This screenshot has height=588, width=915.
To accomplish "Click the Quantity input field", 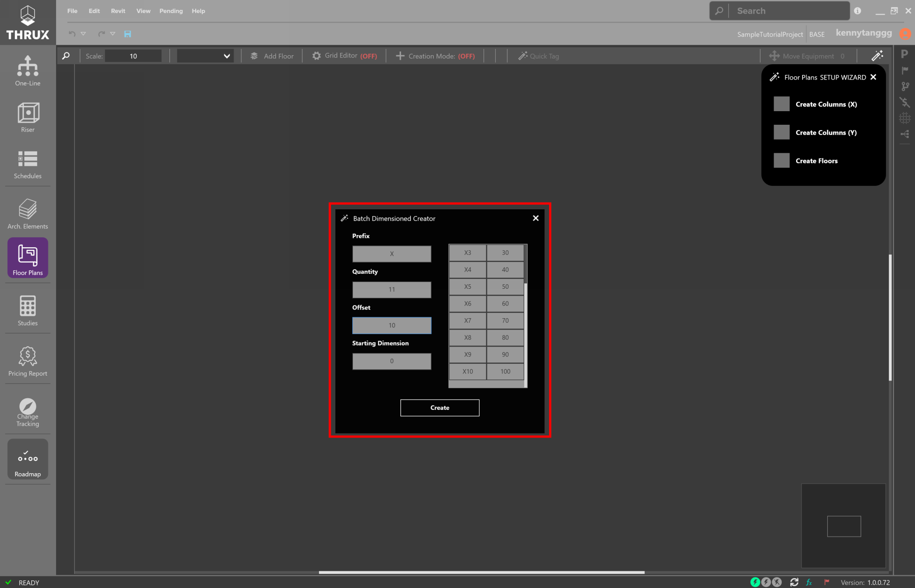I will coord(392,290).
